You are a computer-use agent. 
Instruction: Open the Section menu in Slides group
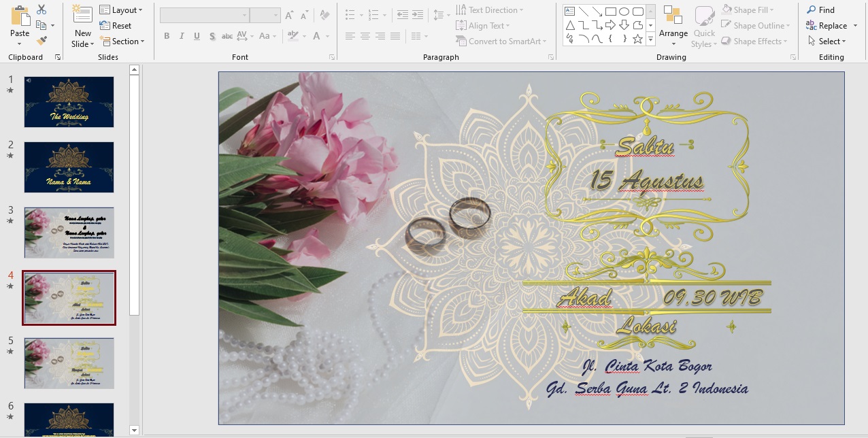tap(123, 41)
